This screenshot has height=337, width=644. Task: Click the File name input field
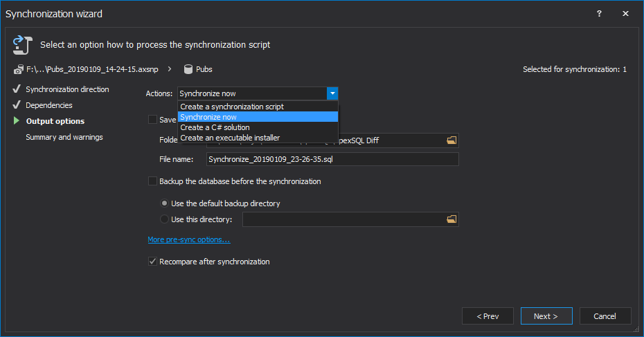coord(332,159)
